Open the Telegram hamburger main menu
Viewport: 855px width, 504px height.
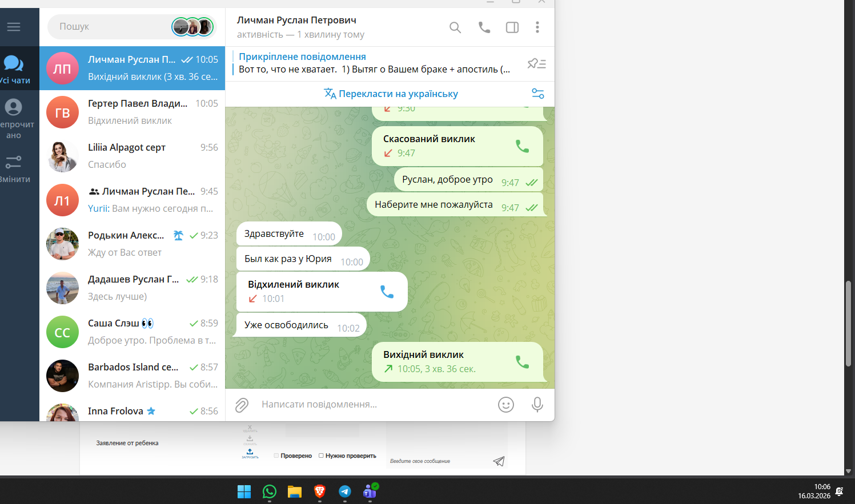tap(14, 27)
